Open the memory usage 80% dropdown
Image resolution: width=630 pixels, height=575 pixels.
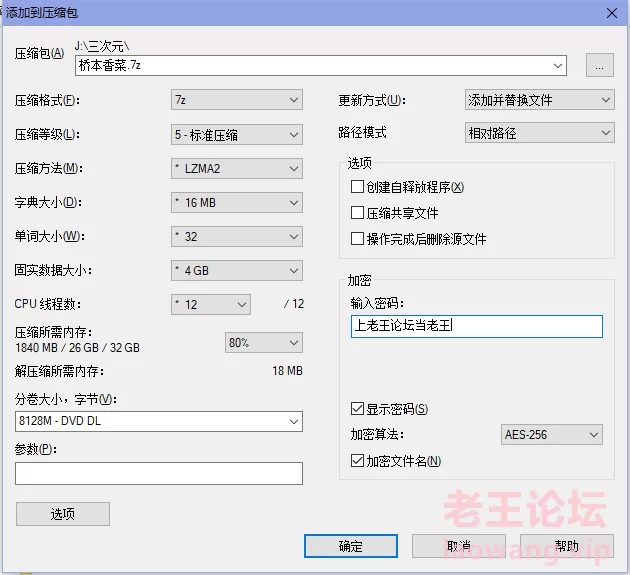click(264, 343)
